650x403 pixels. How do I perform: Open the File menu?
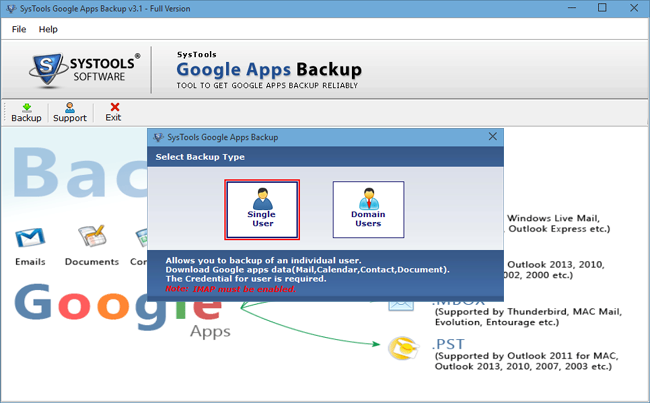click(19, 29)
